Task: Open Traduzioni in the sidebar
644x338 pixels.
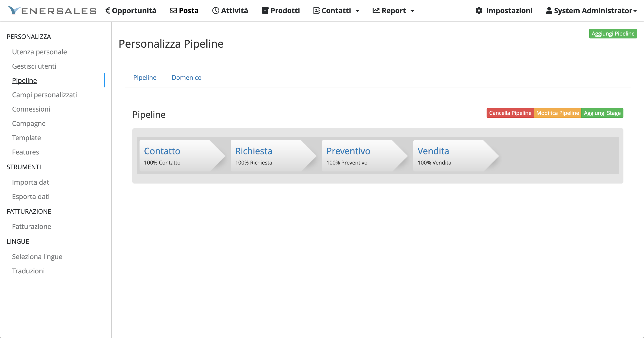Action: [x=28, y=271]
